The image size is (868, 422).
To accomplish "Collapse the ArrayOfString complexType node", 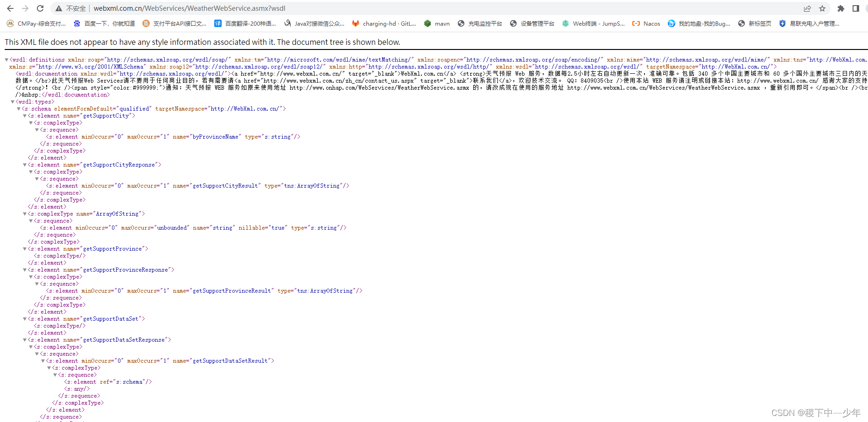I will pos(24,213).
